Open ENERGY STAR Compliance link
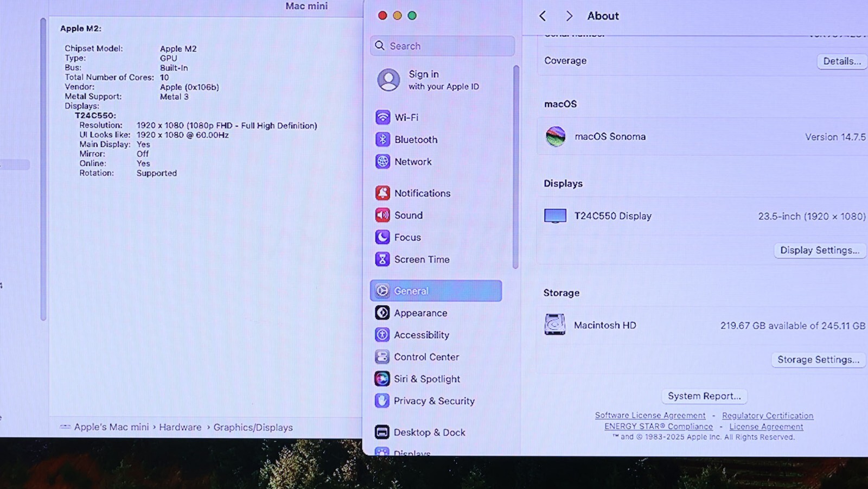868x489 pixels. [x=659, y=427]
